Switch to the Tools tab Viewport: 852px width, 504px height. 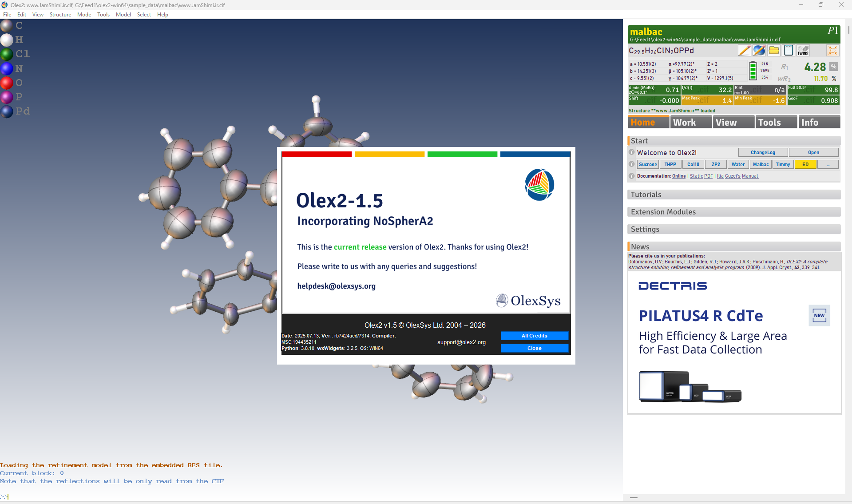coord(777,122)
